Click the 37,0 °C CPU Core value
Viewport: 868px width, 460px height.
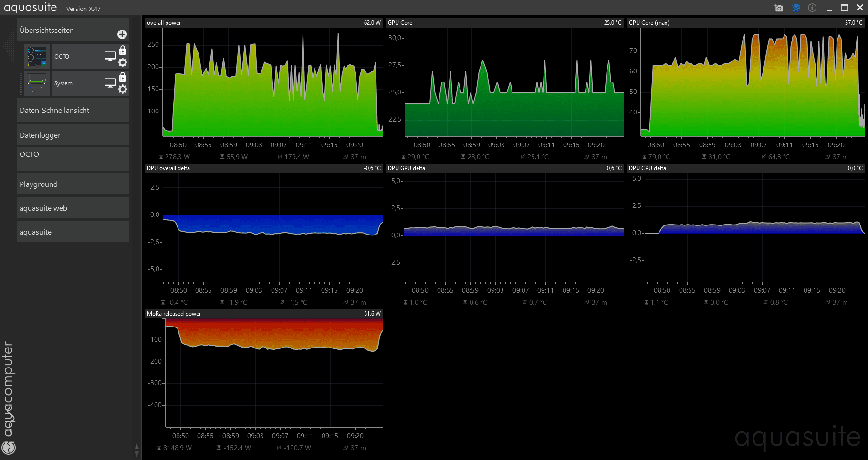tap(854, 23)
